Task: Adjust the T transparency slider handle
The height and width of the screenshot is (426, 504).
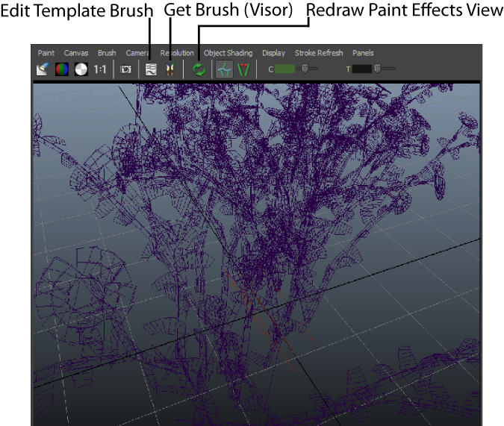Action: (378, 69)
